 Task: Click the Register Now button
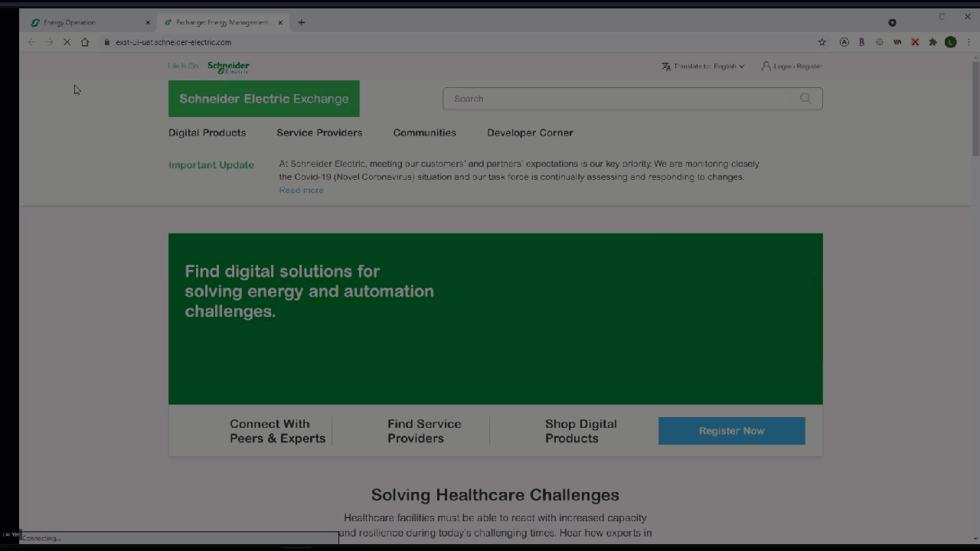731,431
